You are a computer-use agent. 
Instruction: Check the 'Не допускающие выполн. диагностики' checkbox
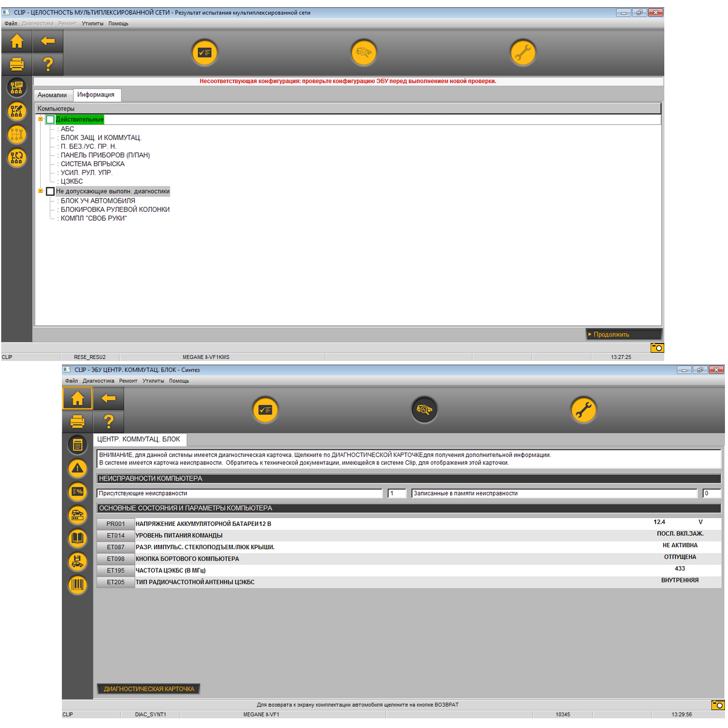[50, 191]
